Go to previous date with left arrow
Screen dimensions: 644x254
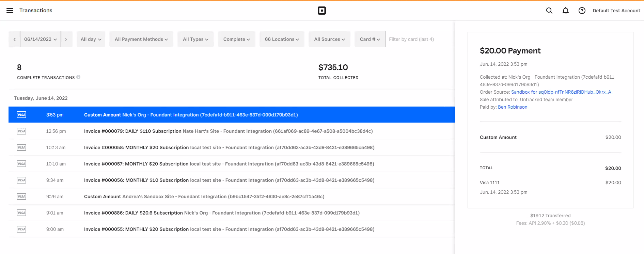15,39
